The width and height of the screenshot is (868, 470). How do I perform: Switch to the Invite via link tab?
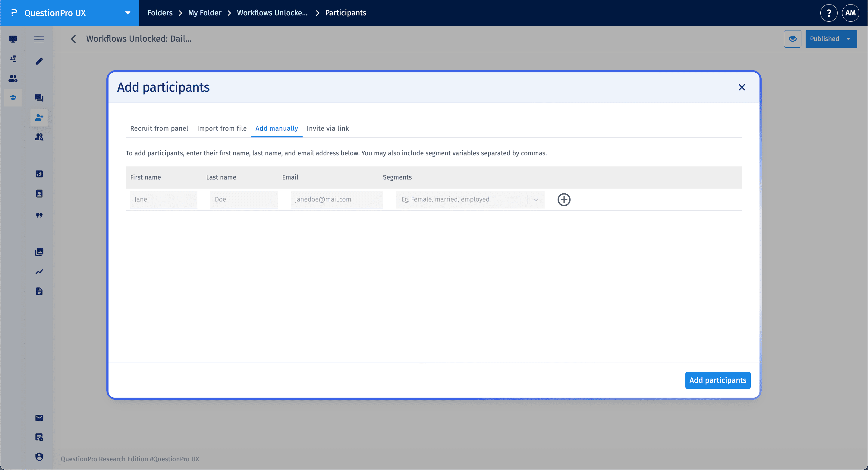tap(328, 129)
